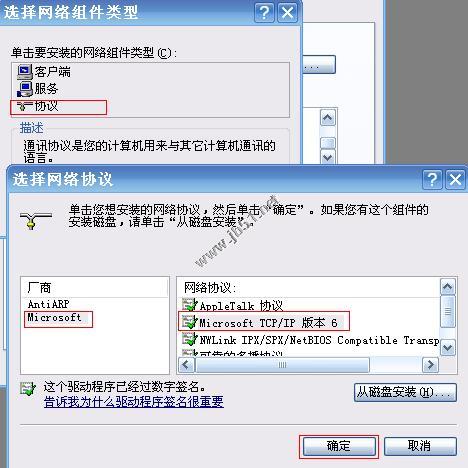
Task: Click the Microsoft TCP/IP 版本 6 icon
Action: 190,322
